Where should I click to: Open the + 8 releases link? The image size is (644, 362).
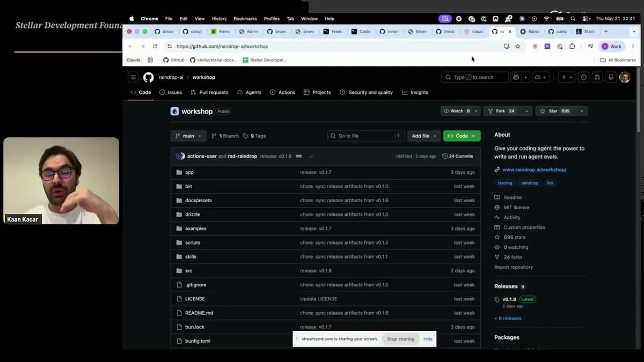click(x=508, y=318)
